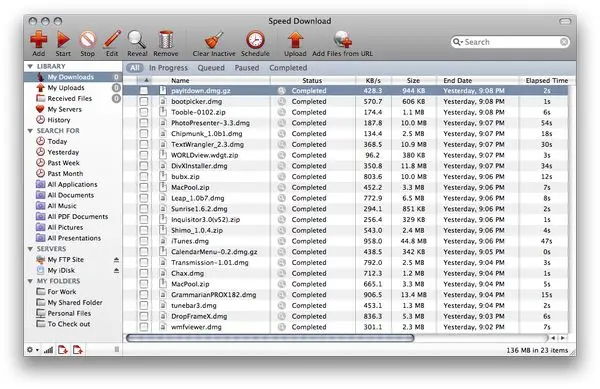Open the gear action menu
The width and height of the screenshot is (600, 389).
[x=32, y=350]
